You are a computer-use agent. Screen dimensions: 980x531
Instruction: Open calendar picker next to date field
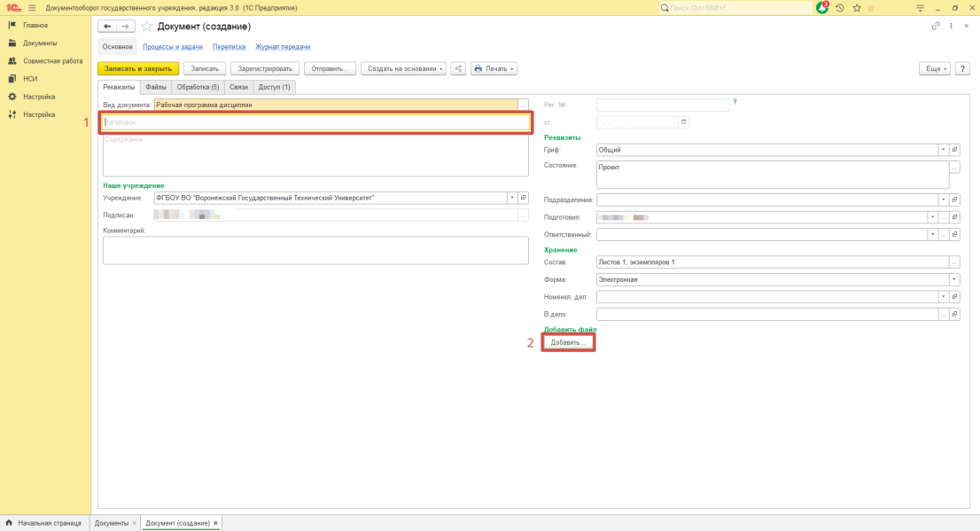click(683, 122)
